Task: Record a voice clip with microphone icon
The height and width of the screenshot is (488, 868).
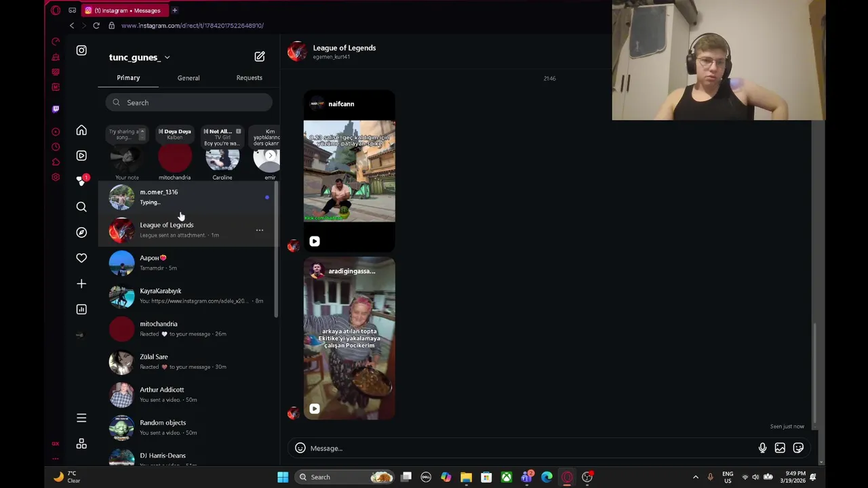Action: 762,448
